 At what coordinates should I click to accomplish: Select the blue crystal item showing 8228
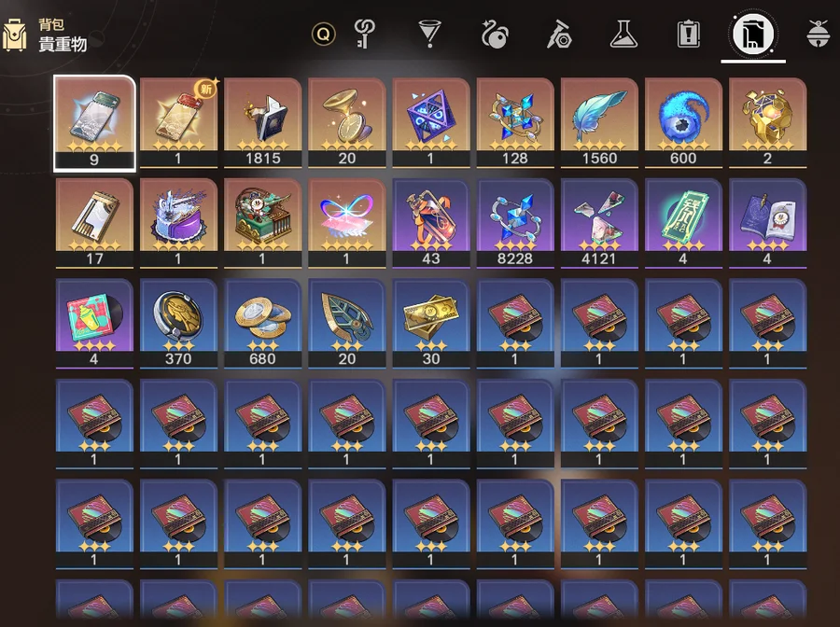(515, 223)
